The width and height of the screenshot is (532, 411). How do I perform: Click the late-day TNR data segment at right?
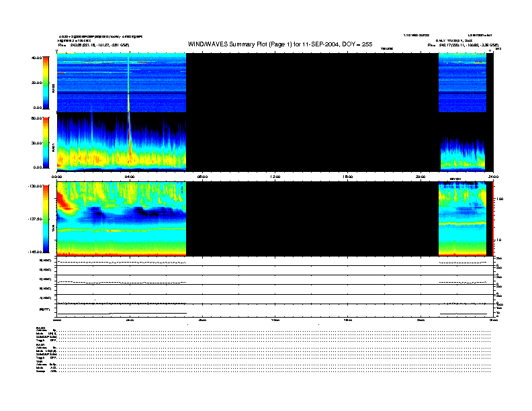[x=462, y=218]
